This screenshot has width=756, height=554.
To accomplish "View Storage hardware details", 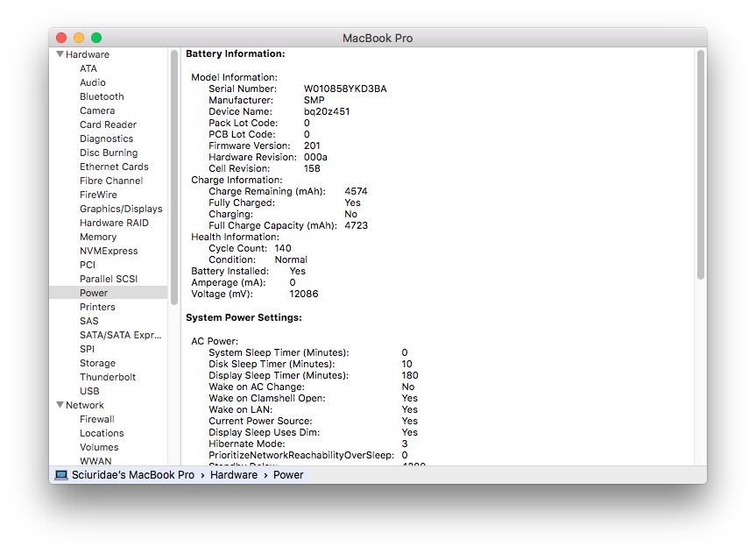I will [x=97, y=362].
